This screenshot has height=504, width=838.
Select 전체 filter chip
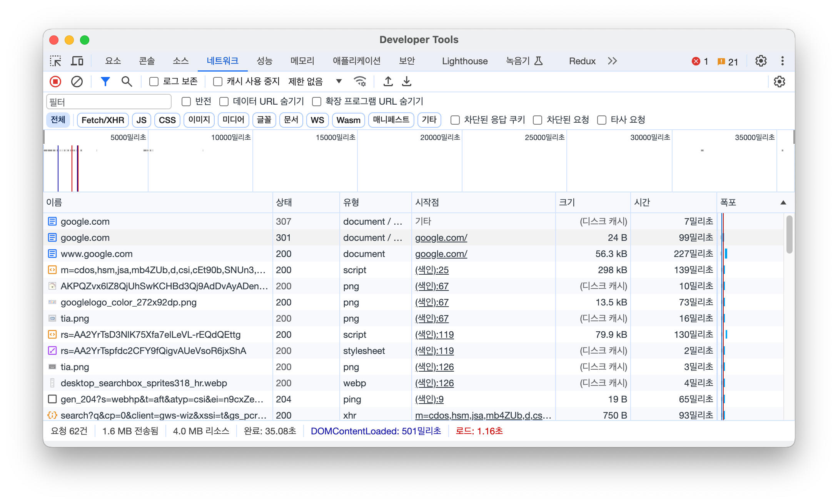coord(58,120)
